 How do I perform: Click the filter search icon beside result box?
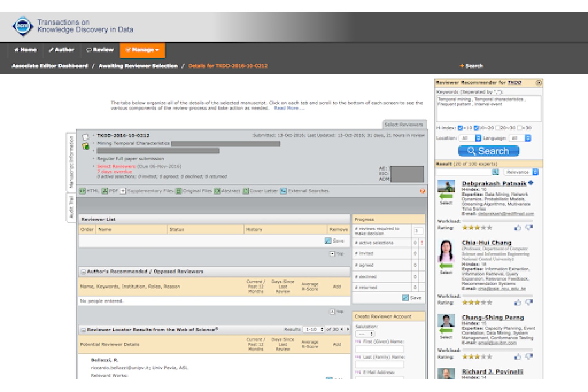[x=495, y=172]
